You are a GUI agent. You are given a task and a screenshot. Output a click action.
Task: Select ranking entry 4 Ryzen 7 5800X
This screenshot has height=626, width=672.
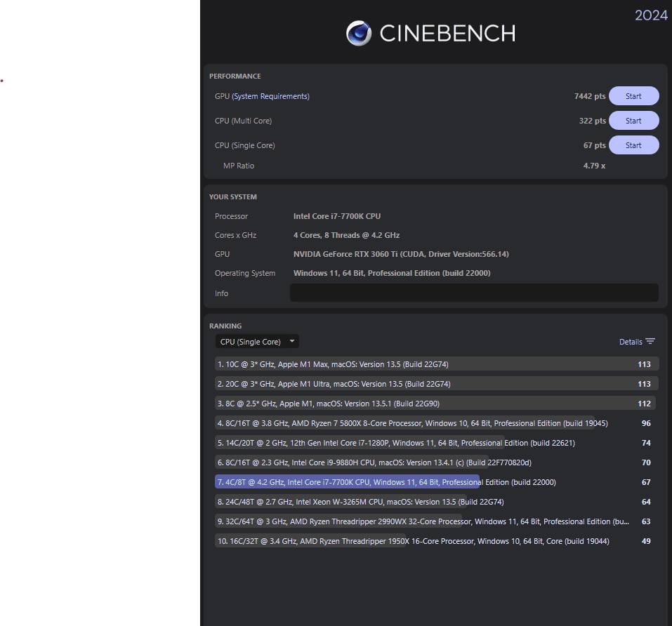click(436, 423)
